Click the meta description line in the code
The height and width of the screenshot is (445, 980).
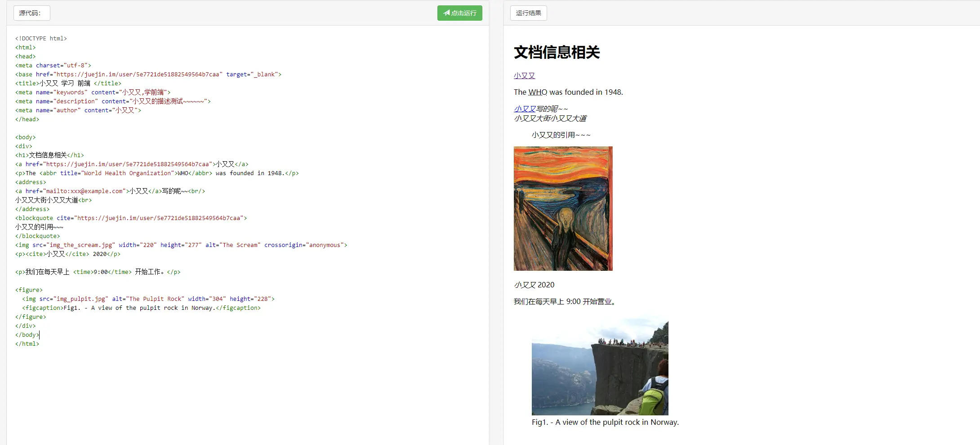pyautogui.click(x=113, y=101)
